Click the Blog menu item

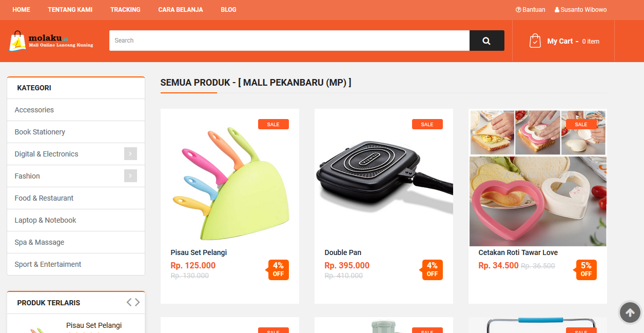pos(228,10)
